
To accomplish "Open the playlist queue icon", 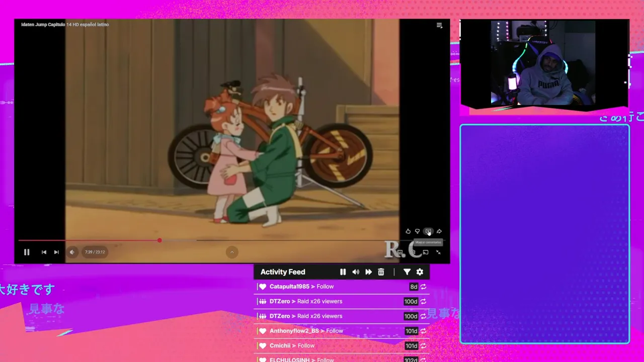I will pos(439,25).
